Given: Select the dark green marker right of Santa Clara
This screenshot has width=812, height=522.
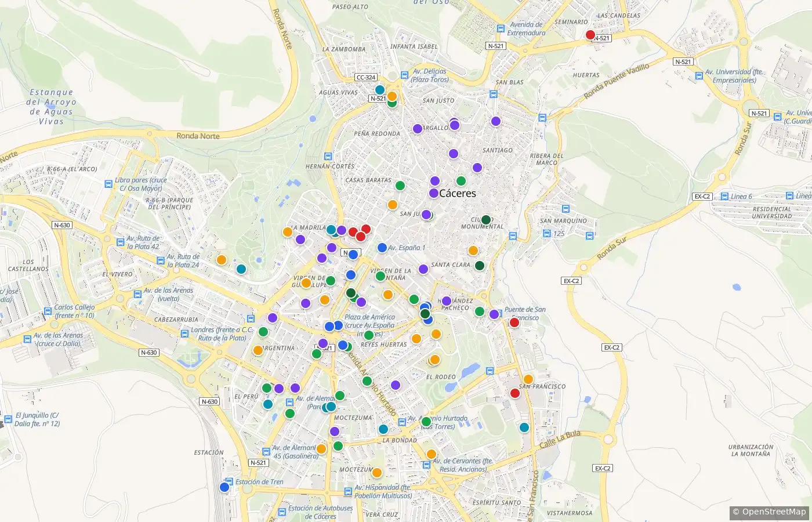Looking at the screenshot, I should click(480, 266).
